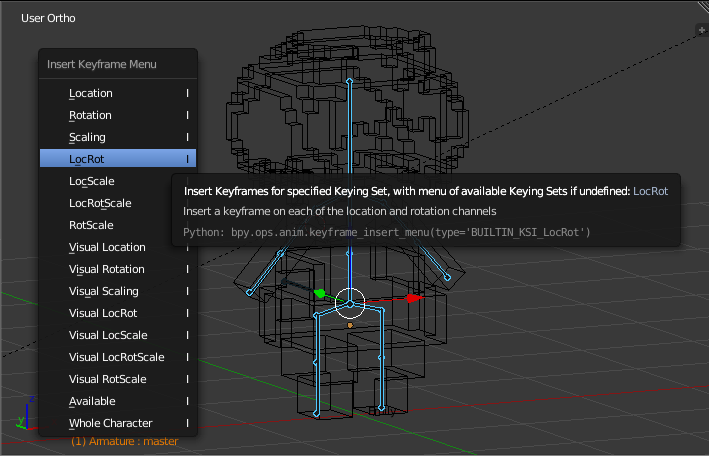Choose Location in Insert Keyframe Menu

(118, 93)
